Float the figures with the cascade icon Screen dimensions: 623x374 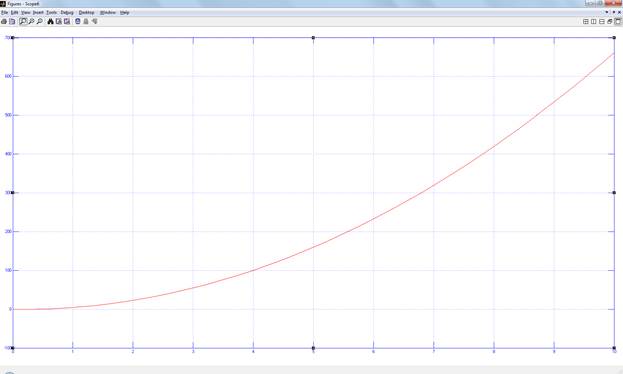click(x=609, y=21)
